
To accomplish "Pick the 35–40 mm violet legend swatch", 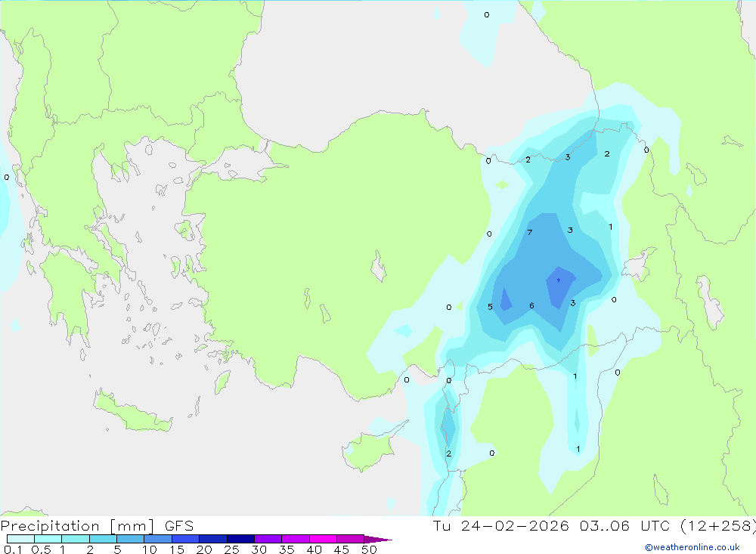I will tap(296, 539).
